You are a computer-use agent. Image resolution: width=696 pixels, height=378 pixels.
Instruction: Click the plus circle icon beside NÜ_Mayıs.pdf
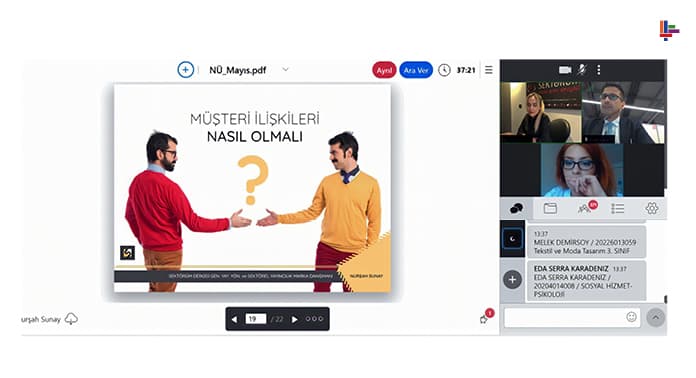(186, 70)
